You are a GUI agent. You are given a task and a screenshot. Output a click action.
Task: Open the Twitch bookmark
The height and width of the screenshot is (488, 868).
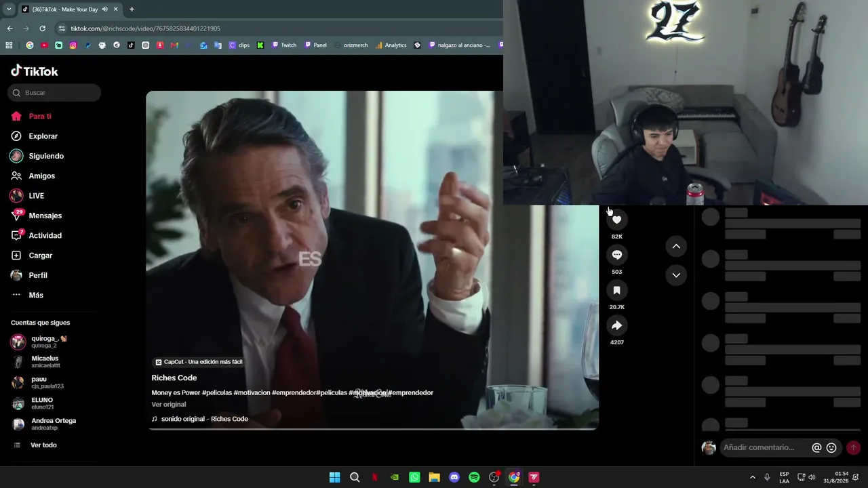pyautogui.click(x=284, y=45)
